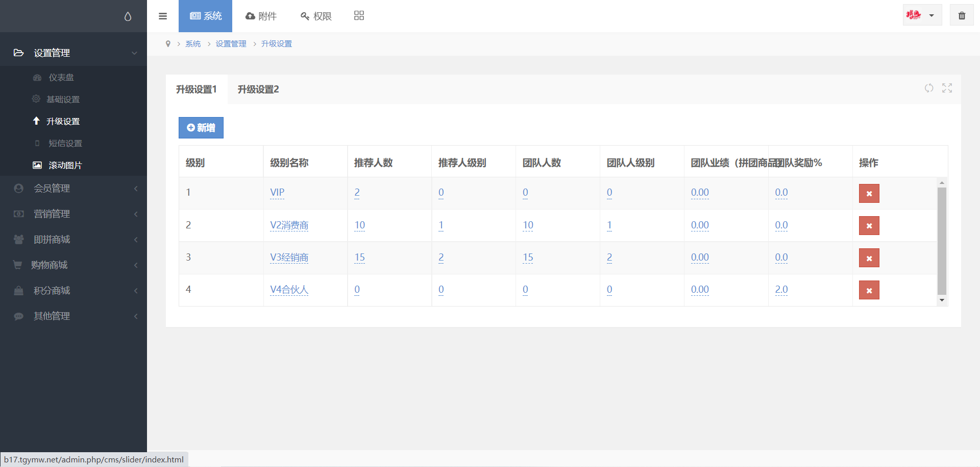The image size is (980, 467).
Task: Open the user avatar dropdown
Action: [922, 15]
